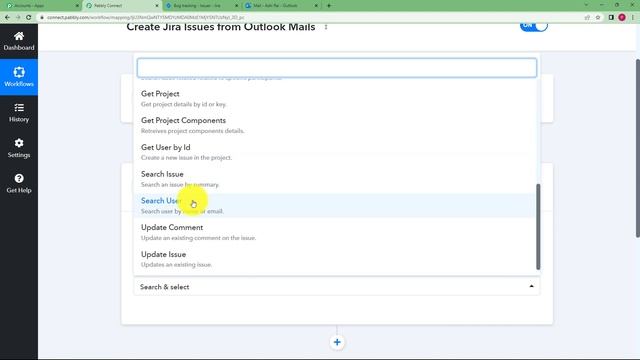Click the share page icon in address bar
This screenshot has width=640, height=360.
(587, 17)
